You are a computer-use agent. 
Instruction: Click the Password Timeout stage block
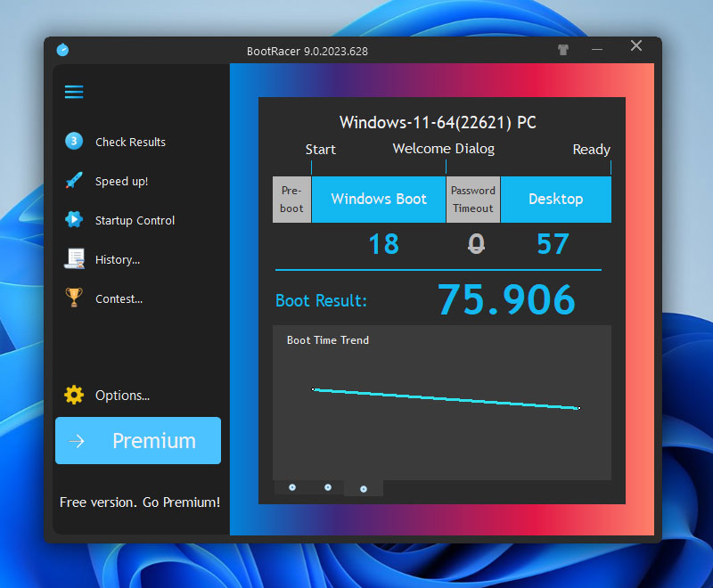473,199
